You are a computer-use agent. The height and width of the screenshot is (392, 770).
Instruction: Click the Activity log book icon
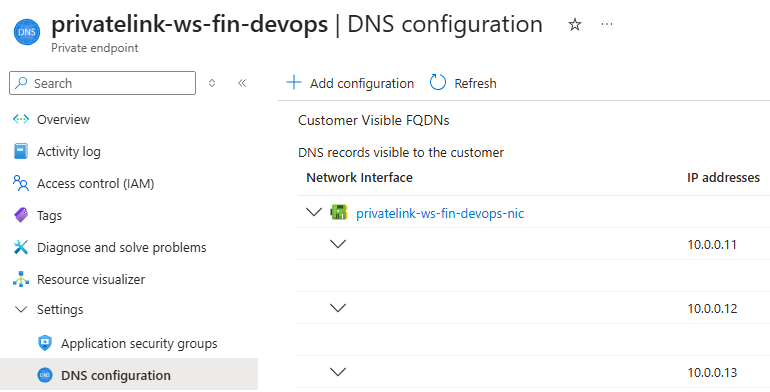(21, 151)
